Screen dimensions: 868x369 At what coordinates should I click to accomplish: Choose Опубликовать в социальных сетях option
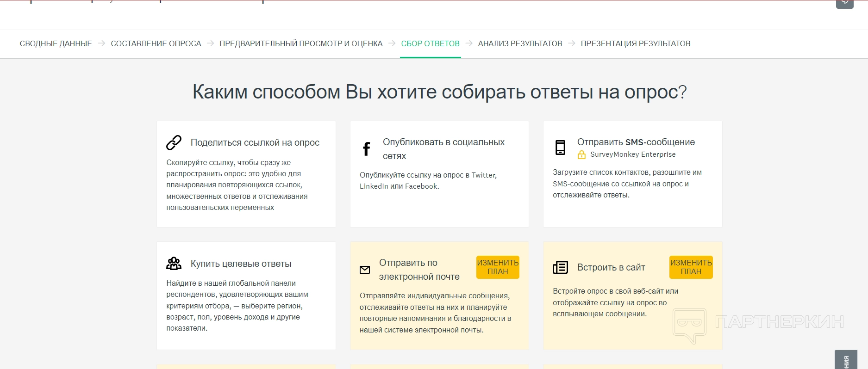pyautogui.click(x=443, y=148)
